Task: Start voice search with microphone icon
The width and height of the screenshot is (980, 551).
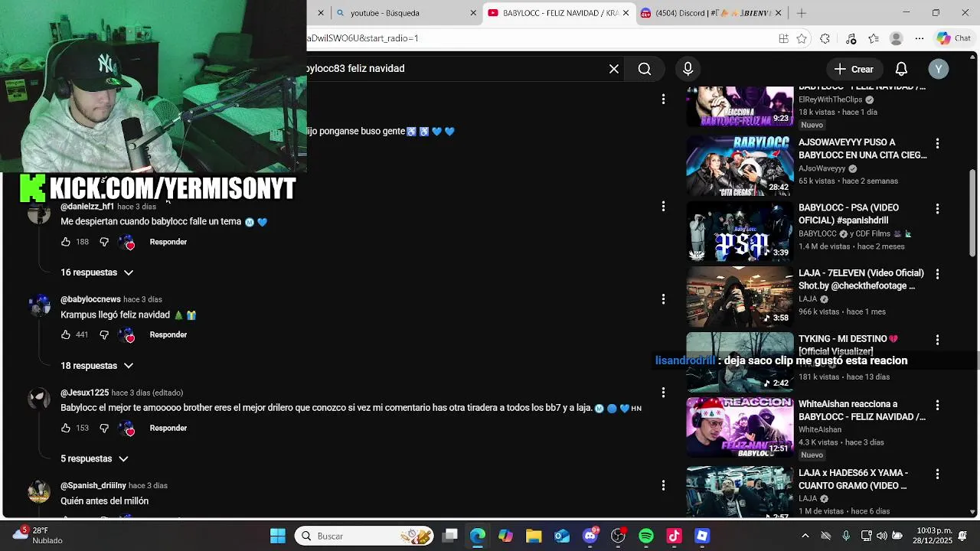Action: [688, 69]
